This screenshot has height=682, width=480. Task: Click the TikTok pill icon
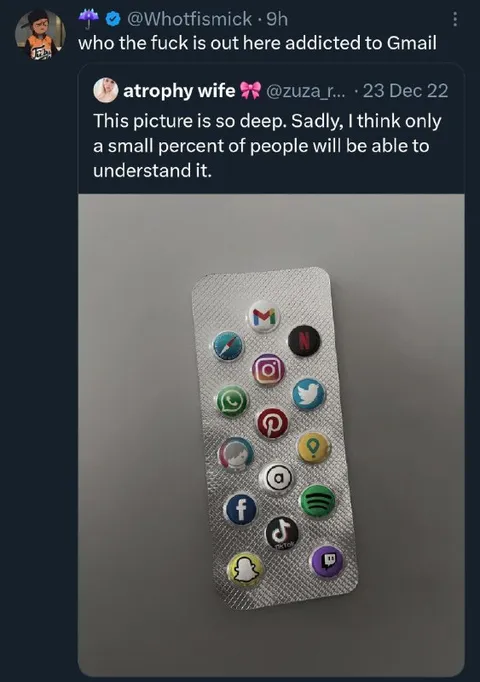(x=282, y=532)
